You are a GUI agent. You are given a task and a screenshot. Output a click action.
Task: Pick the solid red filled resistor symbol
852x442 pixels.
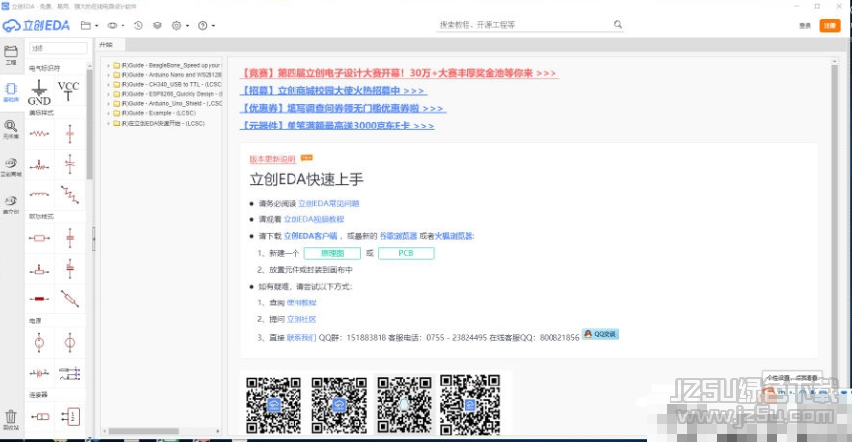pyautogui.click(x=39, y=299)
